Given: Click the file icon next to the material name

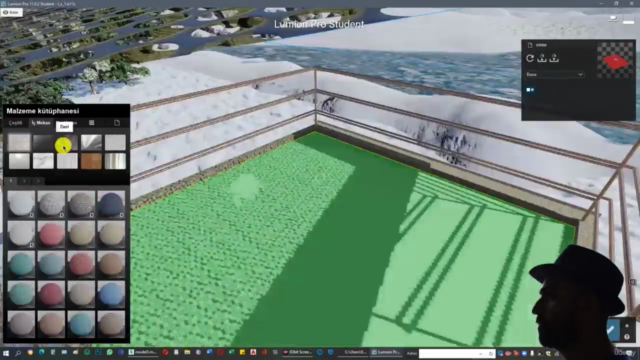Looking at the screenshot, I should pyautogui.click(x=530, y=45).
